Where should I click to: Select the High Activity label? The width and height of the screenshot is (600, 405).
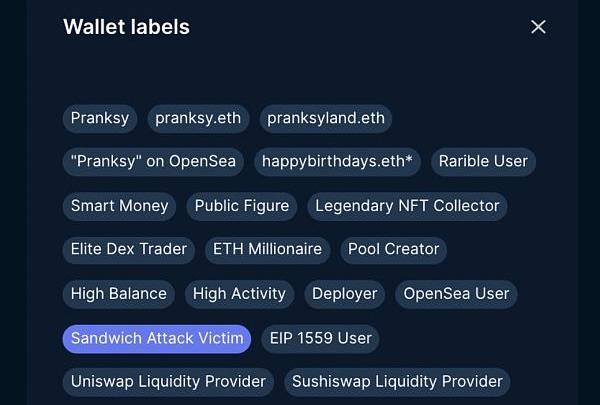click(239, 294)
